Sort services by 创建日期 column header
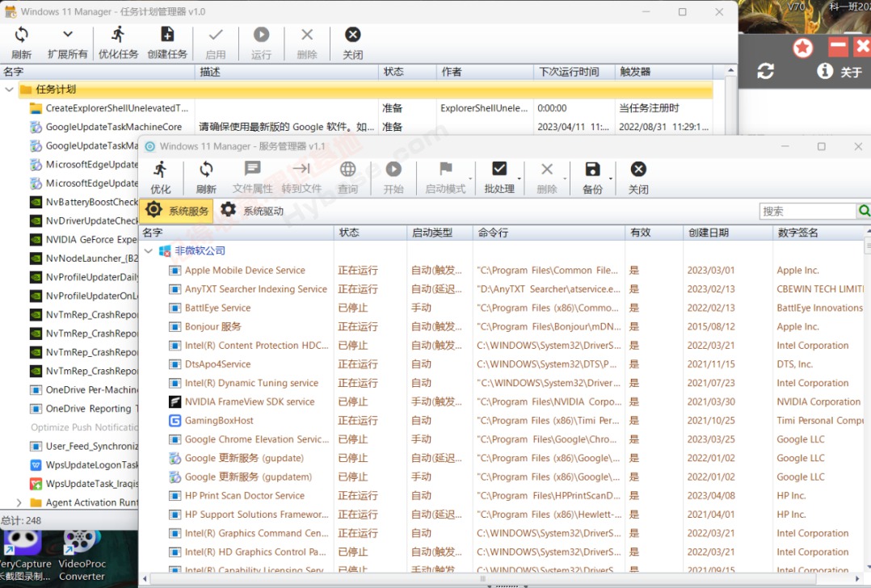 coord(727,233)
